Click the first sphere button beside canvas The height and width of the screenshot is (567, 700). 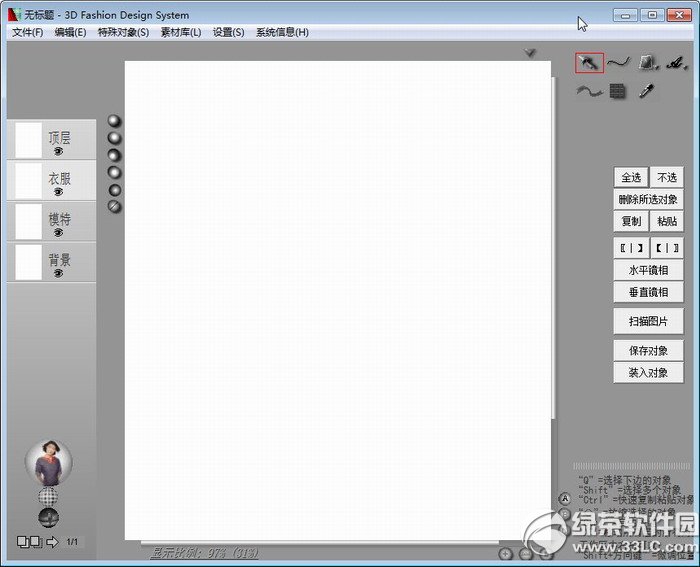pyautogui.click(x=115, y=121)
